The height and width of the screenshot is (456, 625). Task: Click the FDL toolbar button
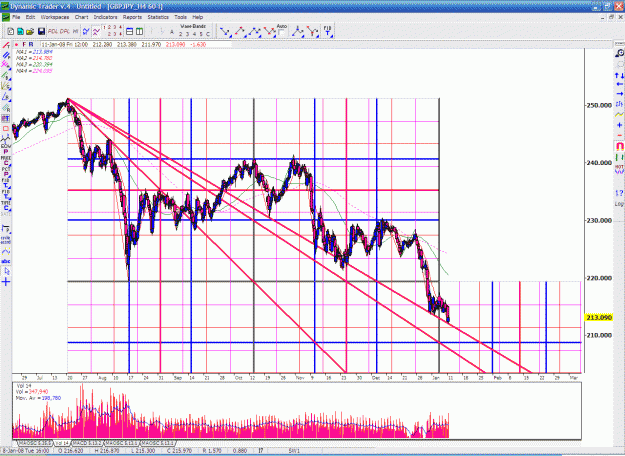(x=53, y=31)
